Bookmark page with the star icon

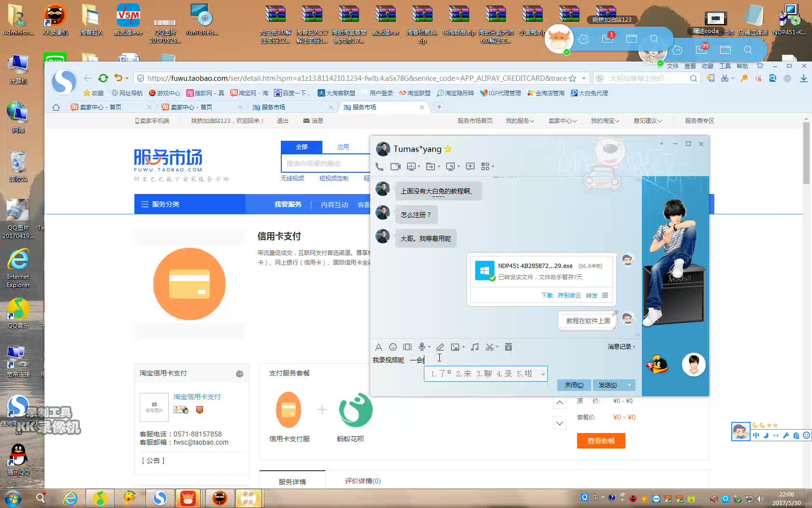pos(573,78)
